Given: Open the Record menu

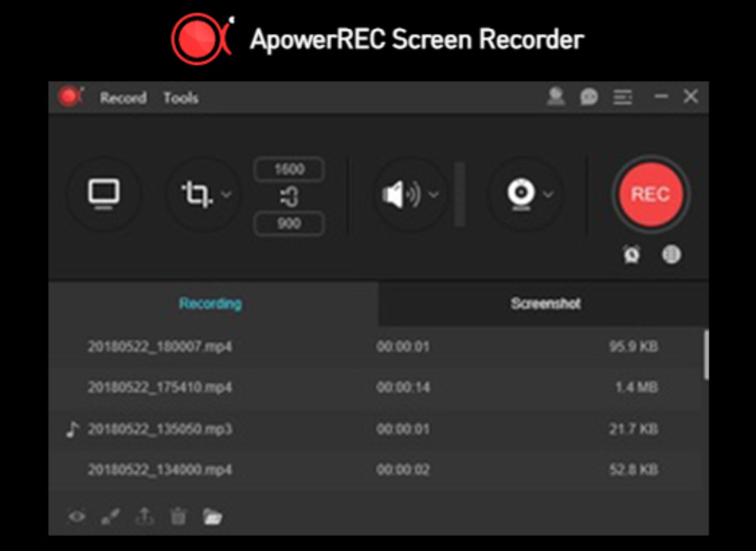Looking at the screenshot, I should click(x=124, y=98).
